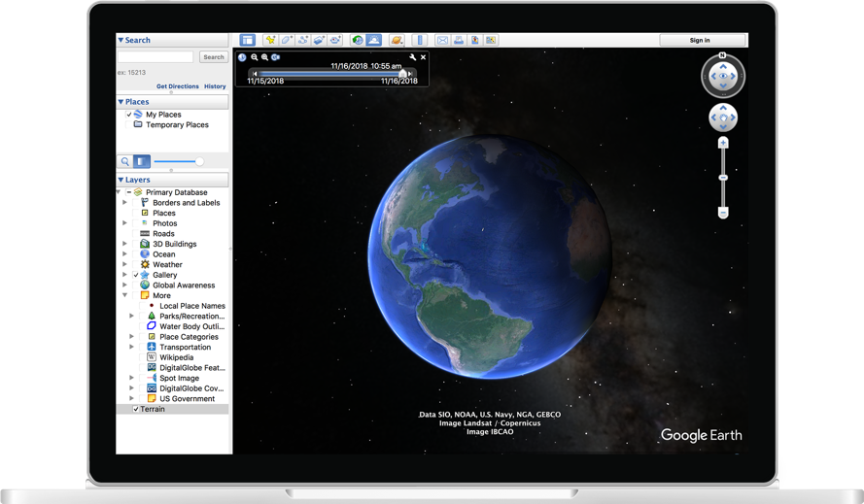
Task: Hide the sidebar with the toolbar button
Action: (248, 41)
